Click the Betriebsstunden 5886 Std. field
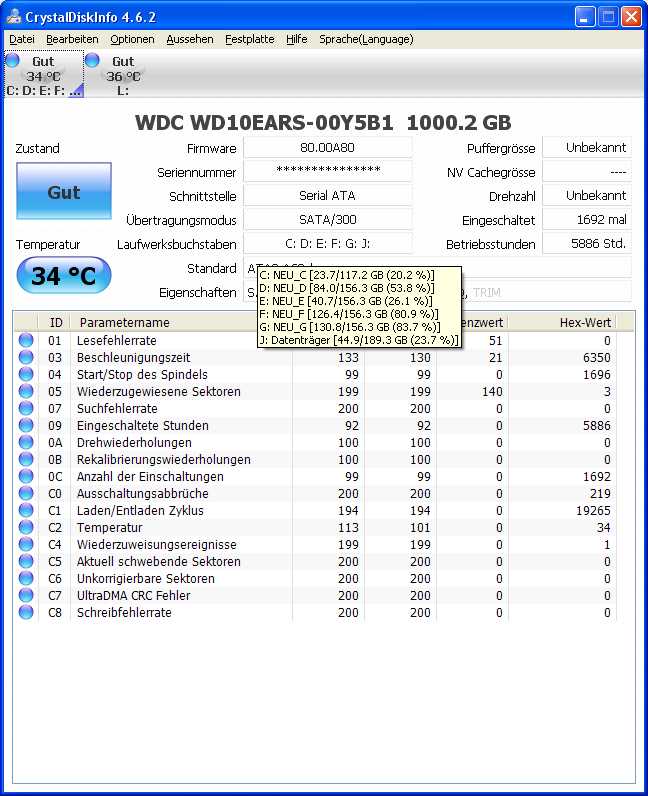648x796 pixels. click(x=587, y=244)
